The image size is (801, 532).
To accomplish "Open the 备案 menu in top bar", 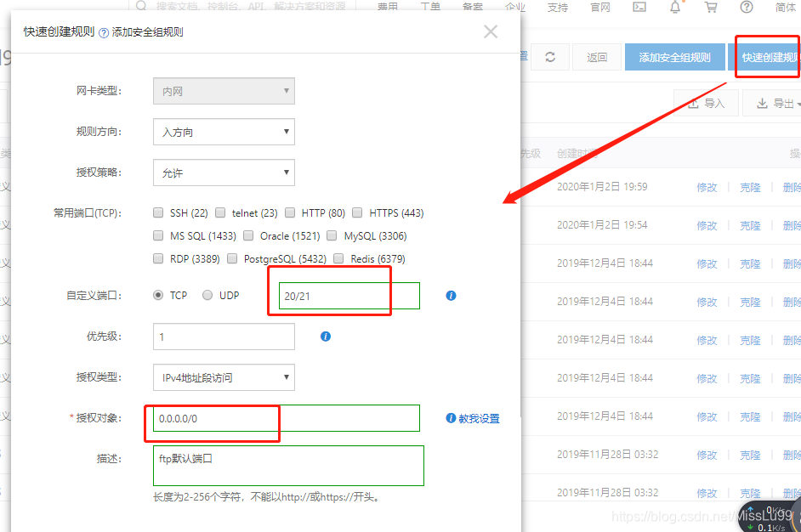I will pos(473,7).
